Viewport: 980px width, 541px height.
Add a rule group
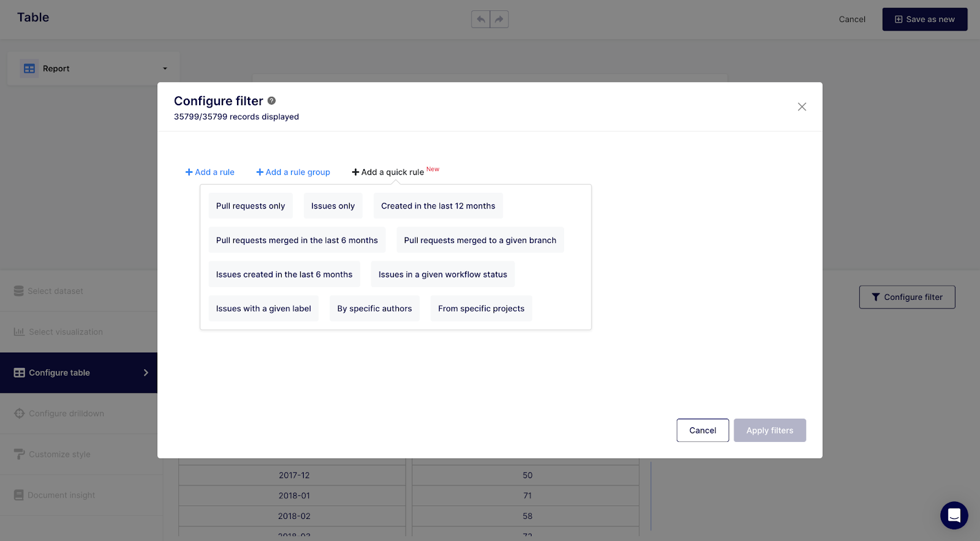[293, 172]
